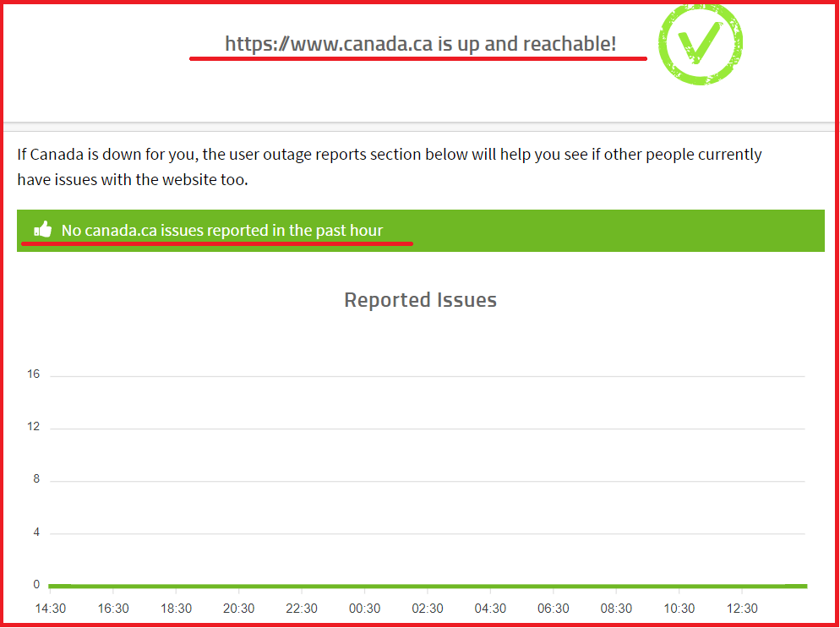Click the y-axis label 12
Image resolution: width=840 pixels, height=628 pixels.
[x=34, y=427]
